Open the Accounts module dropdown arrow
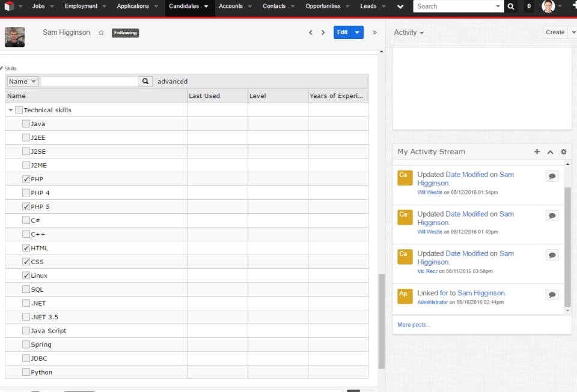The width and height of the screenshot is (577, 392). click(x=250, y=6)
